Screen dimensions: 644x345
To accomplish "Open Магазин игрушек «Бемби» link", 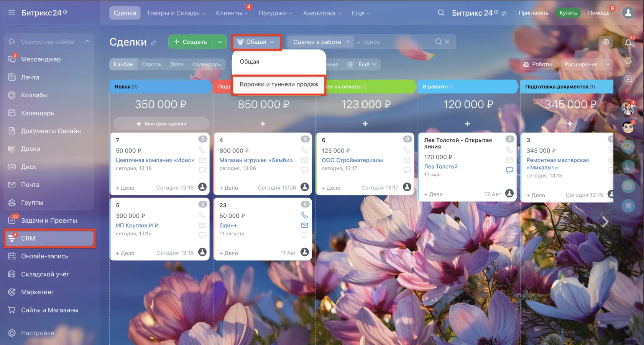I will tap(256, 160).
